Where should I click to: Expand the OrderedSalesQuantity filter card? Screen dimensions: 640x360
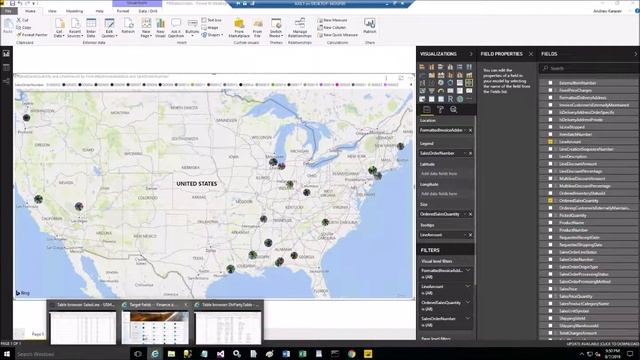[468, 302]
